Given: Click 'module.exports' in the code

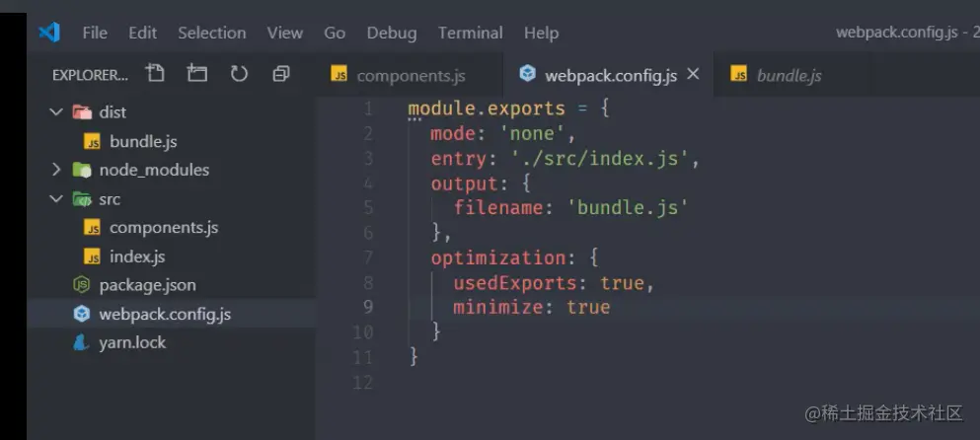Looking at the screenshot, I should pos(487,109).
